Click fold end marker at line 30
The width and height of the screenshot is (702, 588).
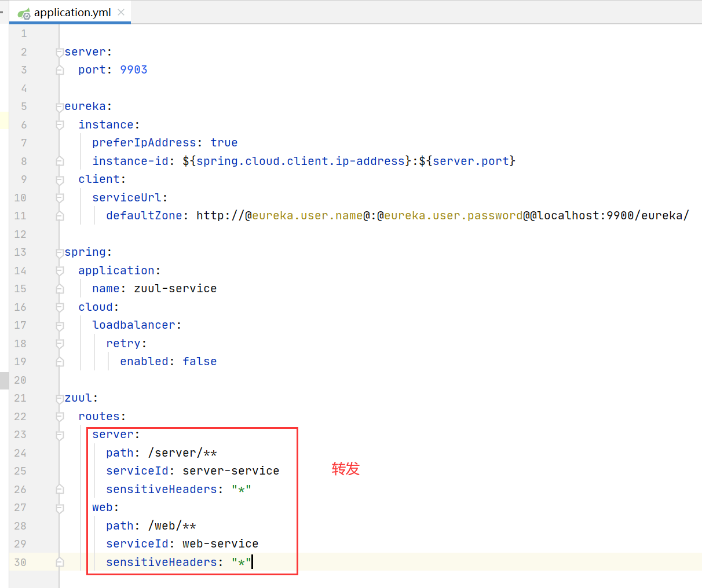tap(60, 563)
